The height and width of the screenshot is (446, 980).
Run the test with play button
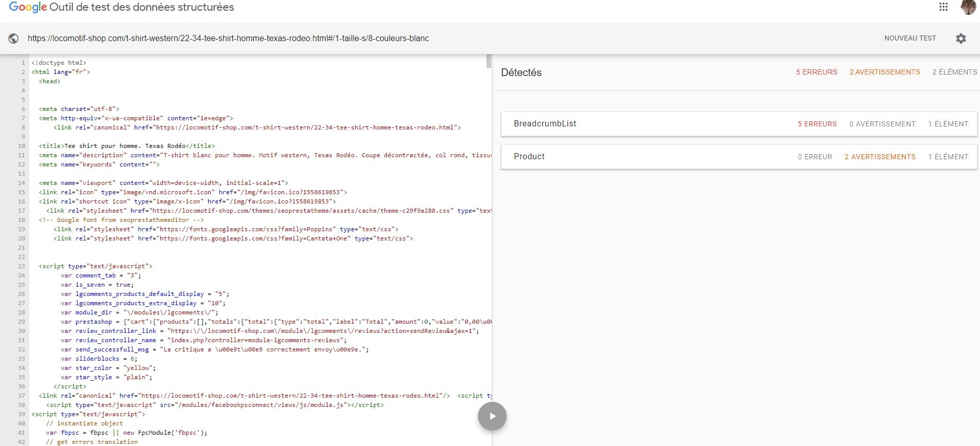pyautogui.click(x=492, y=416)
